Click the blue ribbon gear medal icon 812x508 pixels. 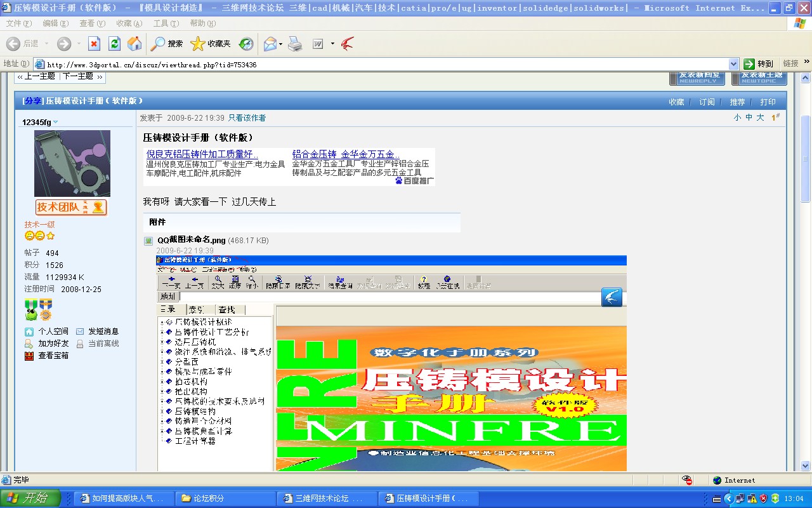point(45,309)
